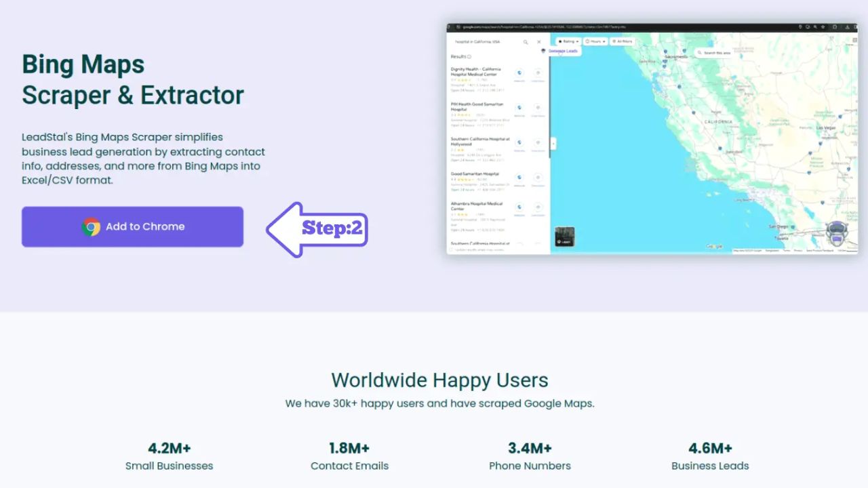Click the Layers thumbnail on the map

tap(564, 237)
